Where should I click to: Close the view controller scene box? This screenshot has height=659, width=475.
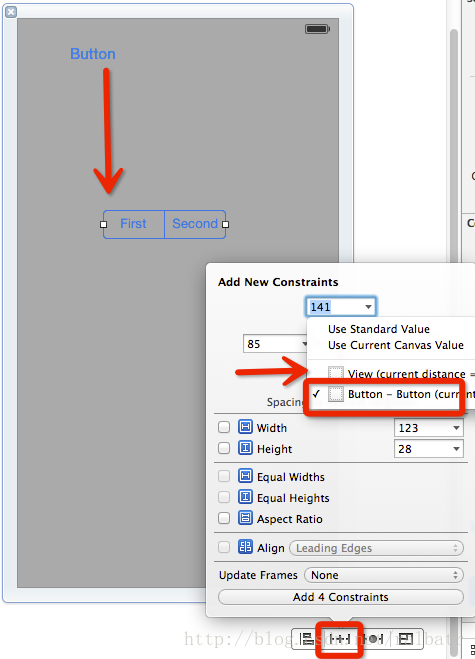(x=11, y=12)
